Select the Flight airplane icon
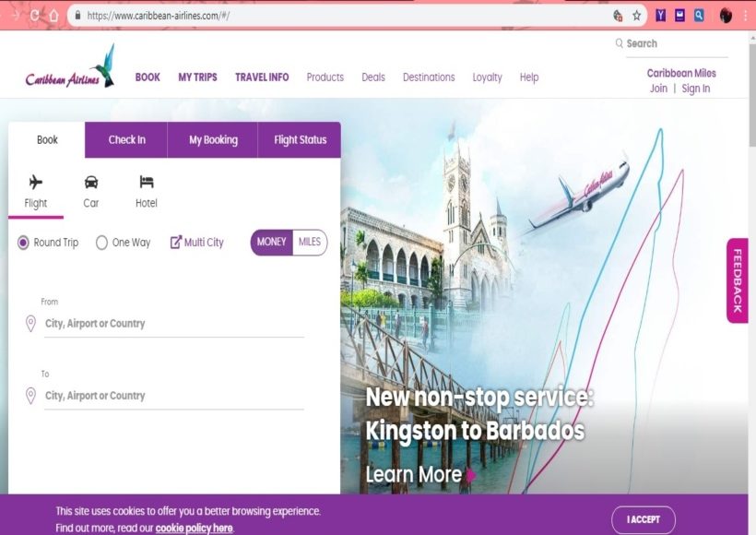 click(36, 182)
